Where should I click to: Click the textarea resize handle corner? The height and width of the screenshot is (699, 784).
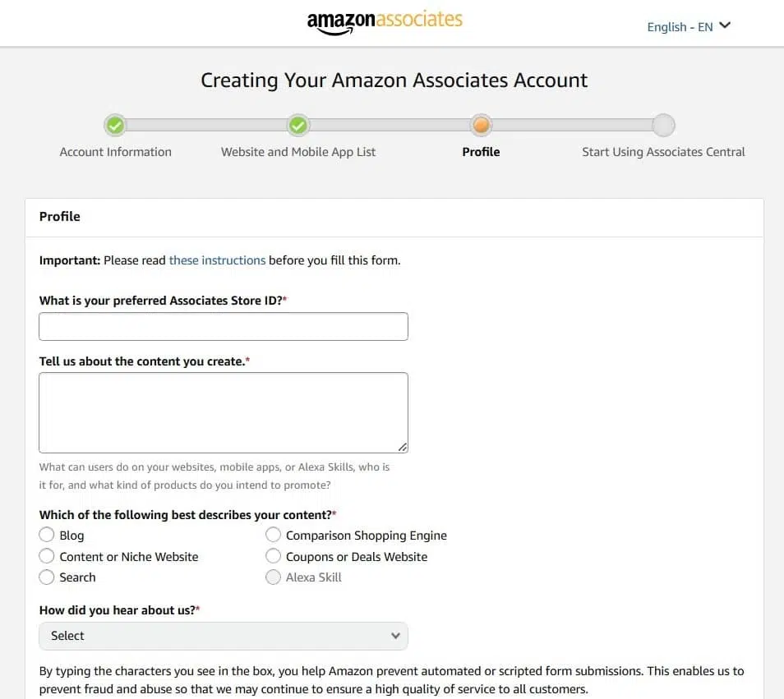click(403, 447)
